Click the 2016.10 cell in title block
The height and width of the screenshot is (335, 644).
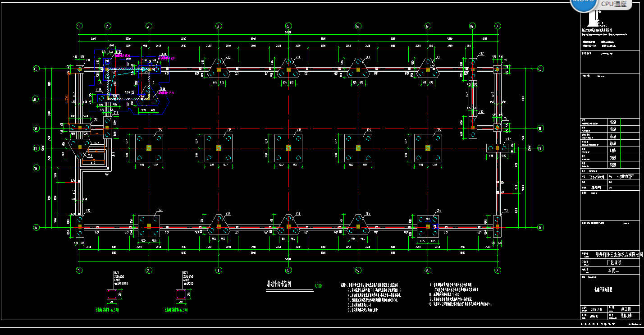[595, 317]
